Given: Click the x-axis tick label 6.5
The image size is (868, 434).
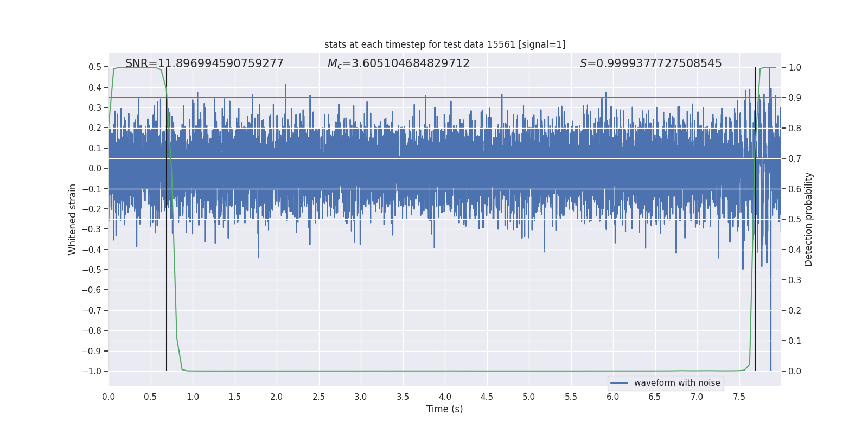Looking at the screenshot, I should (655, 397).
